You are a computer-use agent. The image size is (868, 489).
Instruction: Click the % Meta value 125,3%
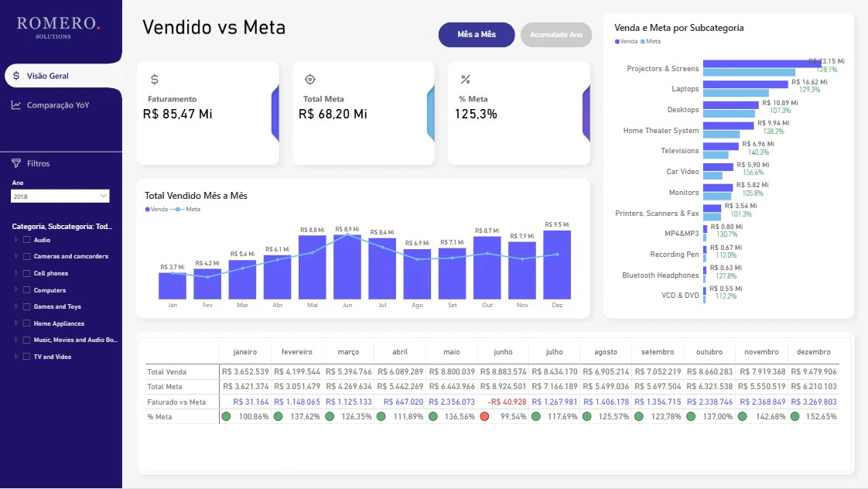tap(476, 114)
